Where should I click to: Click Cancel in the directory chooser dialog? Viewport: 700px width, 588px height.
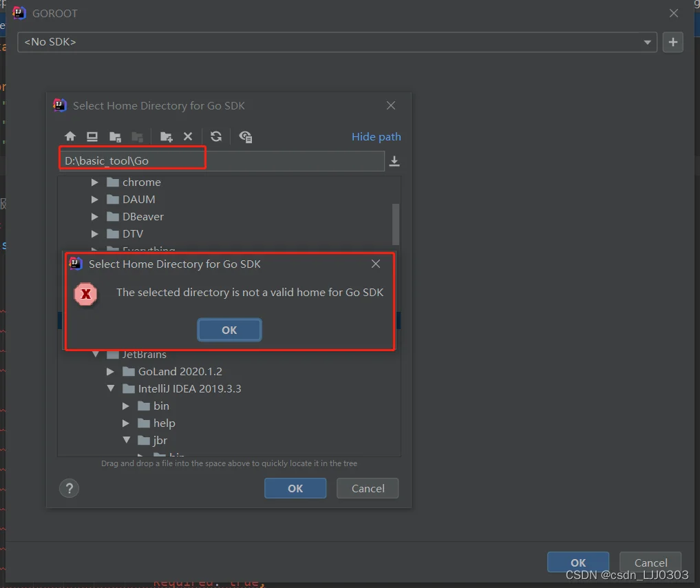pyautogui.click(x=368, y=488)
